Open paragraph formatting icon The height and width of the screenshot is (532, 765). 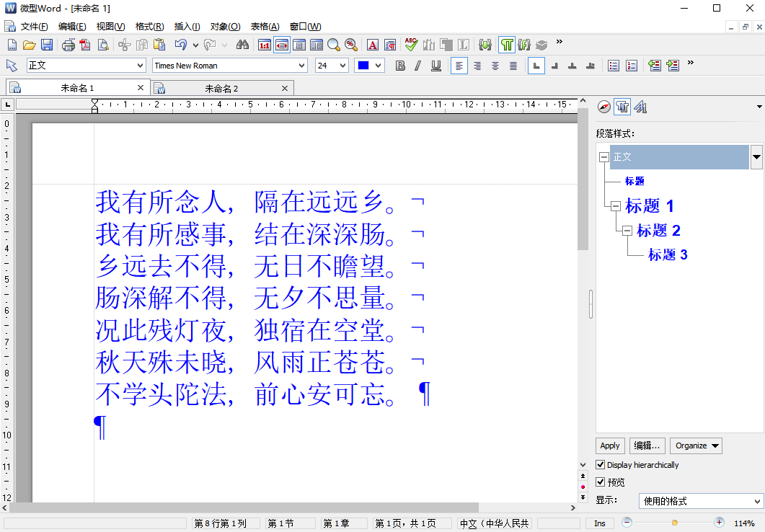click(390, 45)
